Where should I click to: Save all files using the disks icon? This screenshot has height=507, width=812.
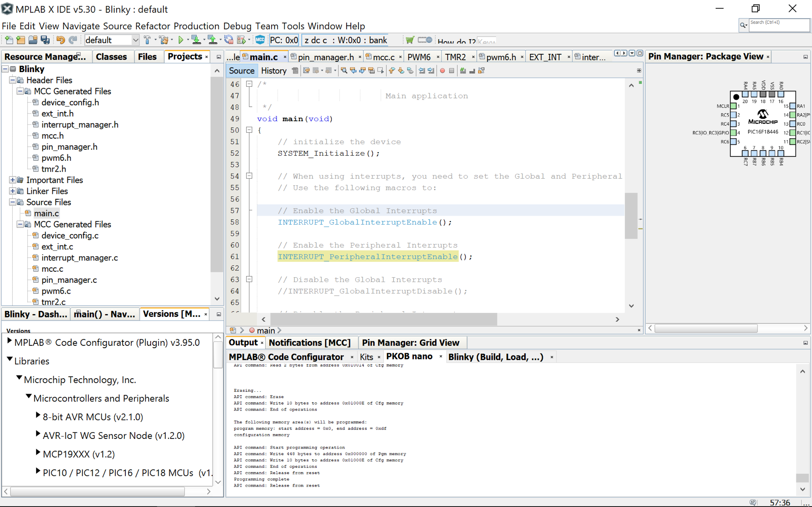pyautogui.click(x=45, y=40)
